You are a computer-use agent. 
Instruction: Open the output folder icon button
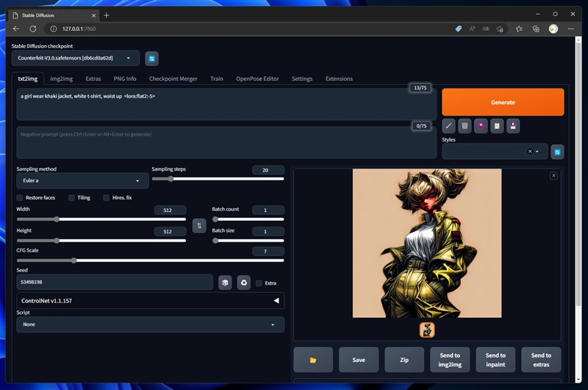pyautogui.click(x=313, y=360)
